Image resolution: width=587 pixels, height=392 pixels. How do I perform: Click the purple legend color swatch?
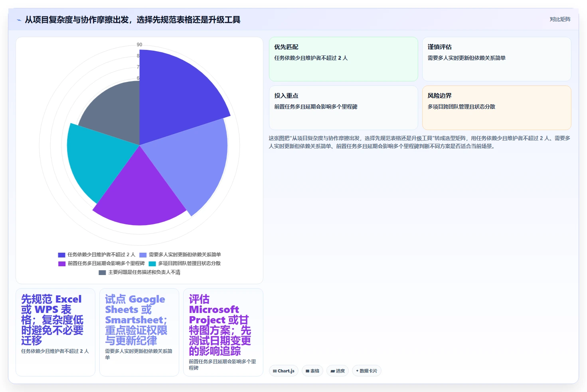point(62,263)
